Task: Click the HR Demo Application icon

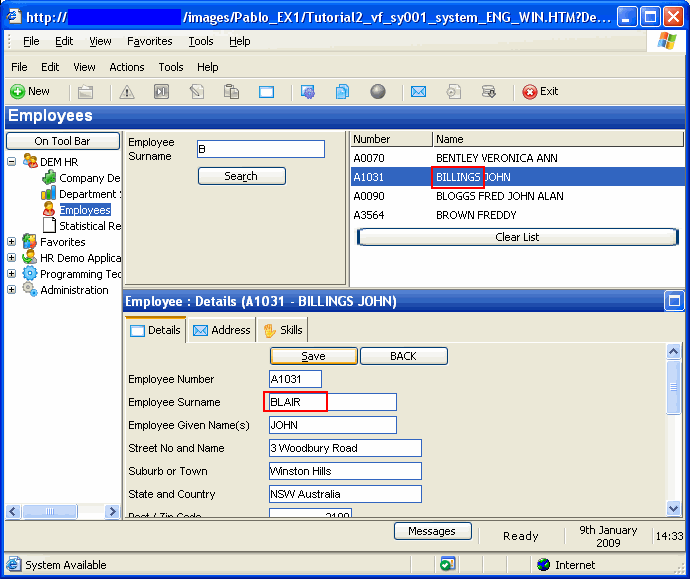Action: click(x=29, y=257)
